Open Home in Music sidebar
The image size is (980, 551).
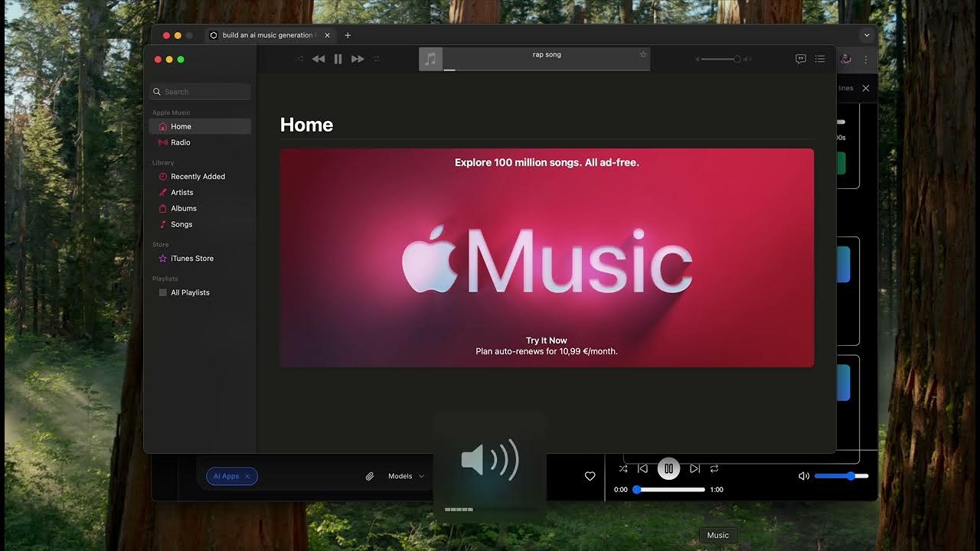[x=201, y=126]
